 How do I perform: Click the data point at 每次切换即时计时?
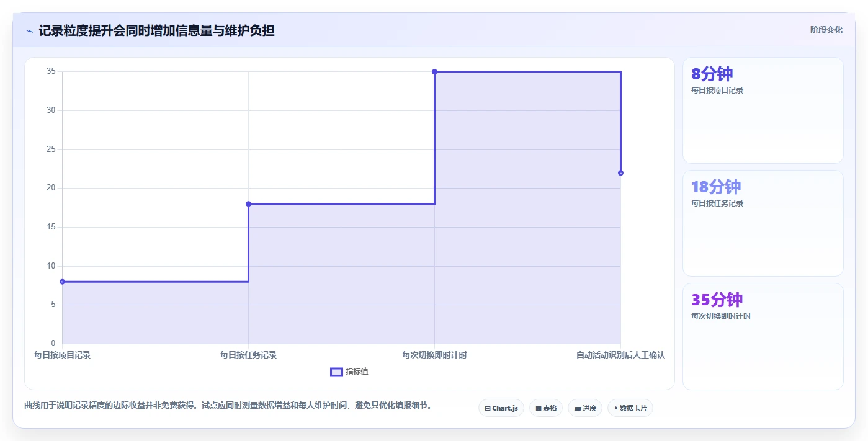pyautogui.click(x=434, y=72)
